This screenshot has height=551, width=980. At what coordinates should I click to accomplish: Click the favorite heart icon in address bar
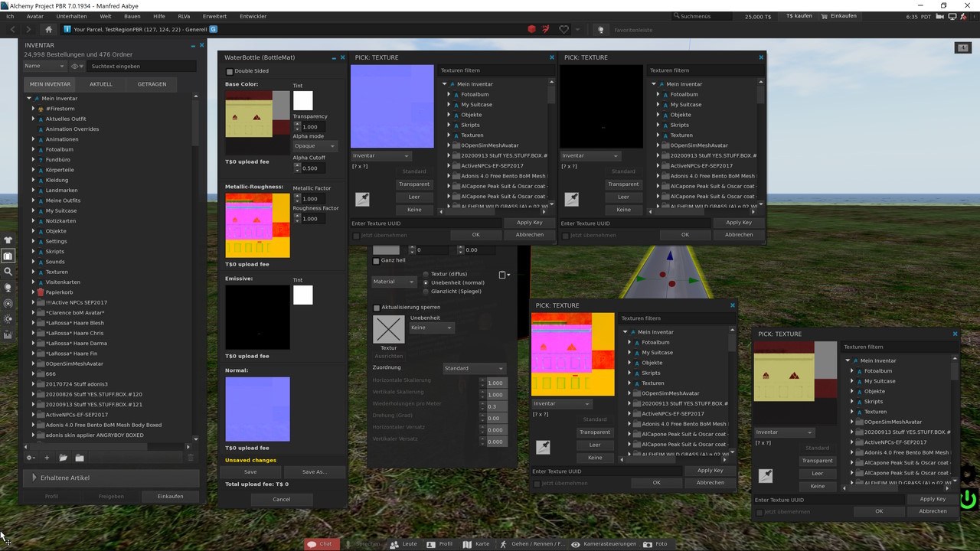[564, 29]
